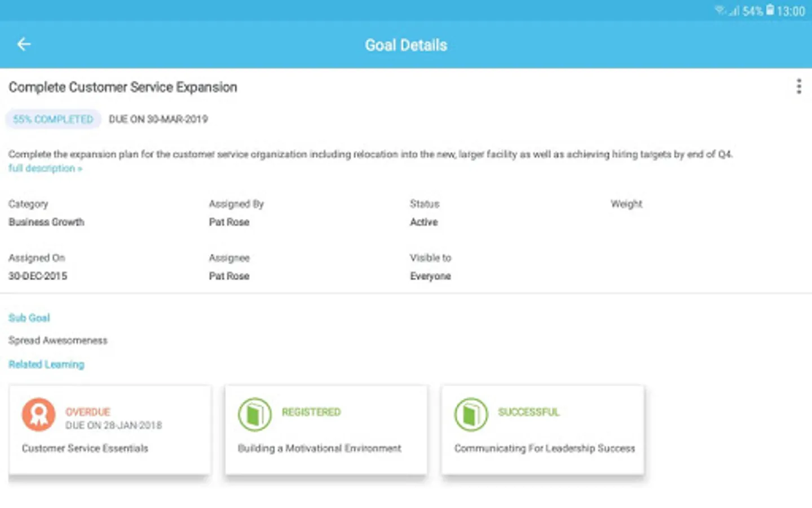Check the battery icon in status bar
Viewport: 812px width, 508px height.
[x=770, y=10]
